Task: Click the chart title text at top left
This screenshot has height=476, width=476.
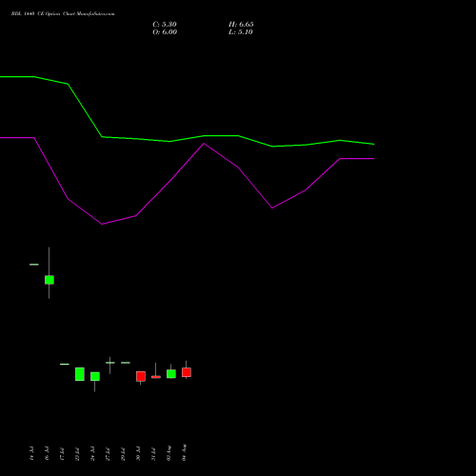Action: point(63,14)
